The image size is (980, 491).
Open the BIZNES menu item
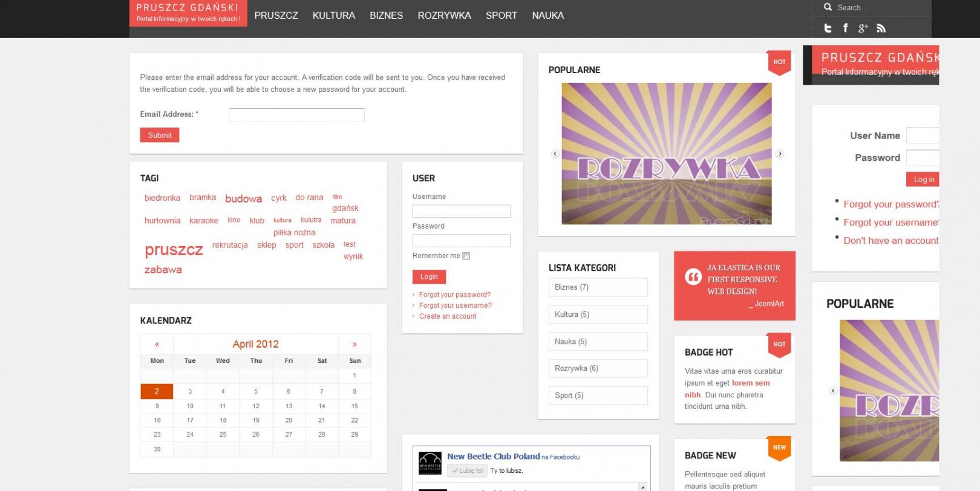coord(387,16)
